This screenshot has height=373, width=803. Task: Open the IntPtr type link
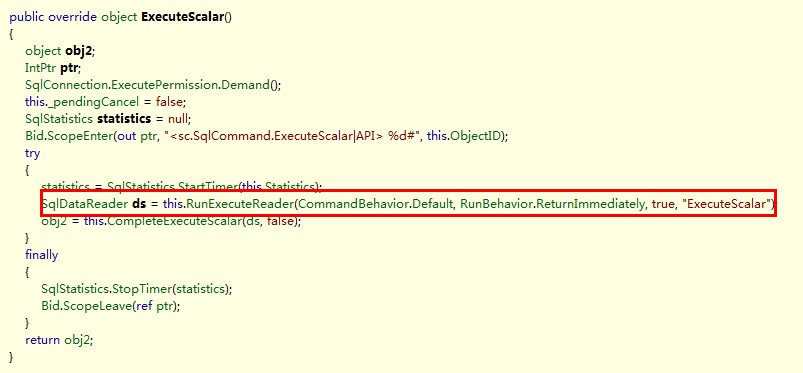point(41,68)
